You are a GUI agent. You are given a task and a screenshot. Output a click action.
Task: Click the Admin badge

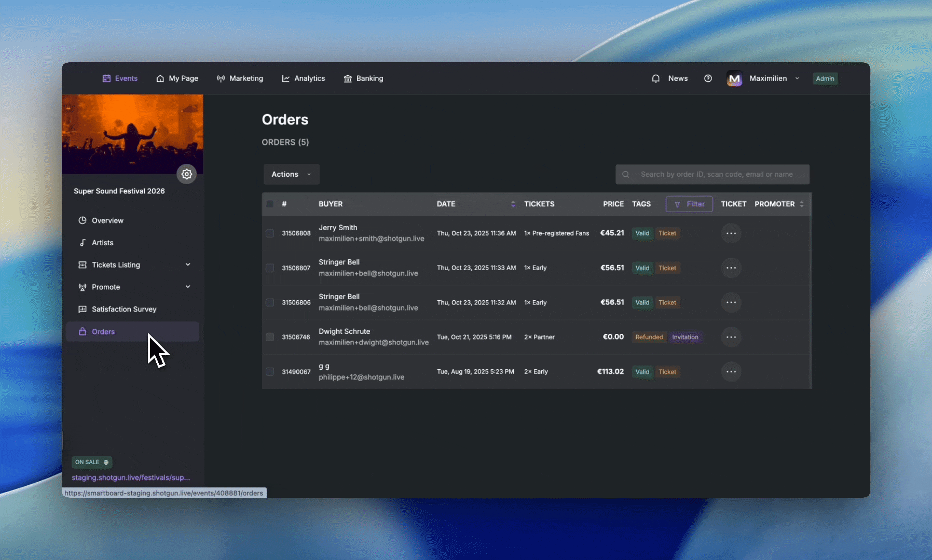[825, 78]
